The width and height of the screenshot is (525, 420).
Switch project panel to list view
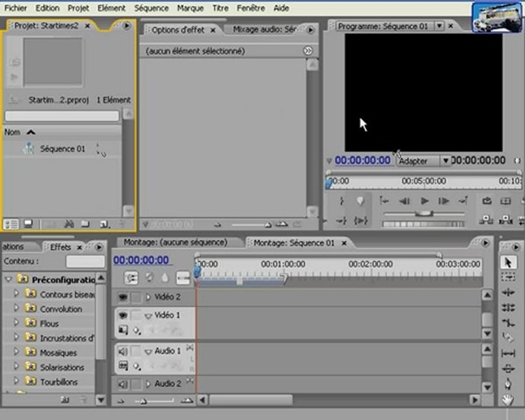coord(11,224)
